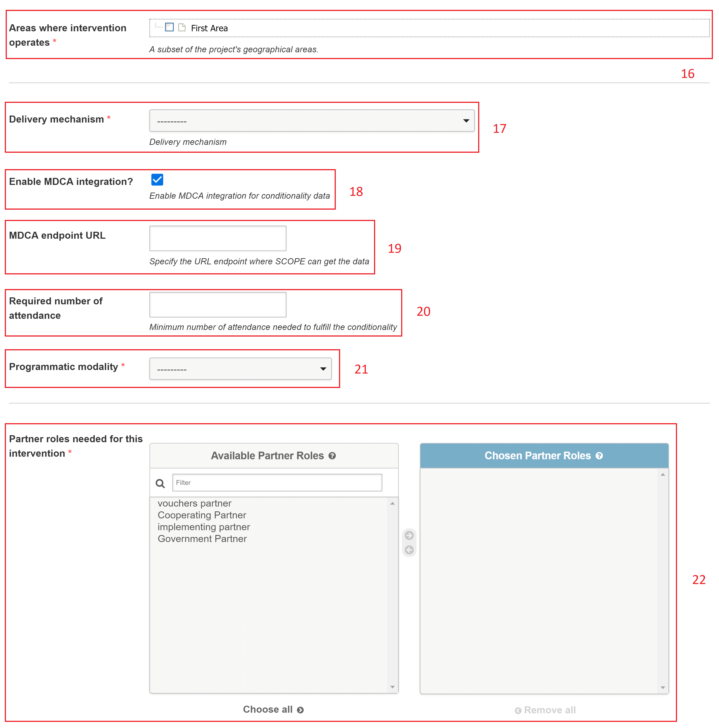Click chosen roles list scroll-up arrow
This screenshot has width=719, height=728.
coord(663,474)
